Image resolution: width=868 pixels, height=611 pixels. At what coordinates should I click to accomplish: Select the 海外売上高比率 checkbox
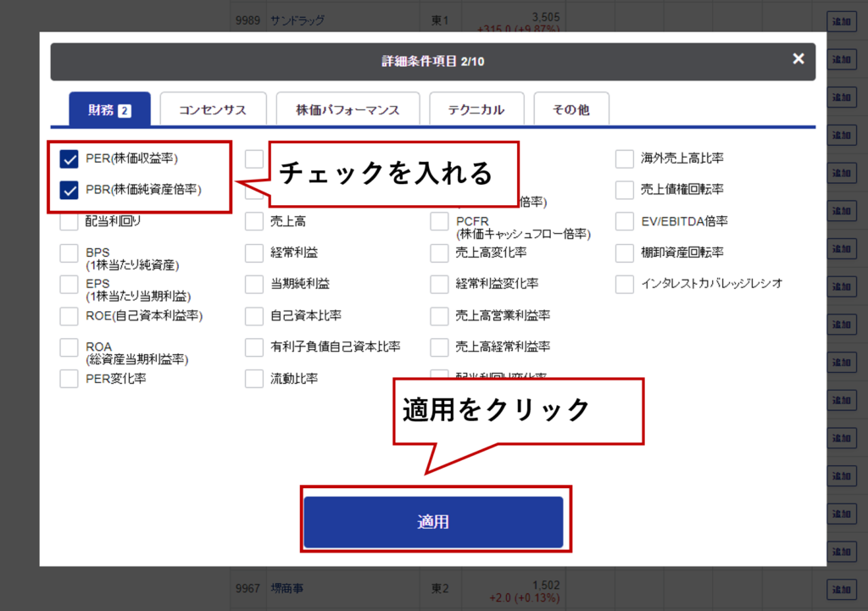coord(625,158)
